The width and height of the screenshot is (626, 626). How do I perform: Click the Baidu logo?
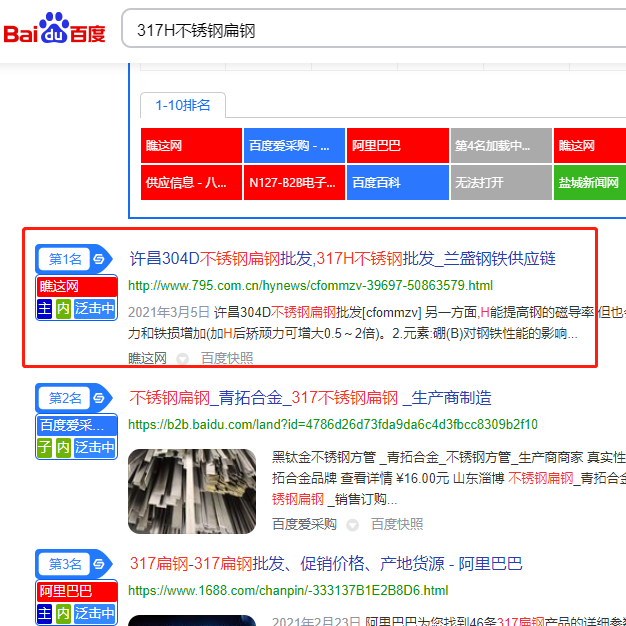click(x=55, y=28)
